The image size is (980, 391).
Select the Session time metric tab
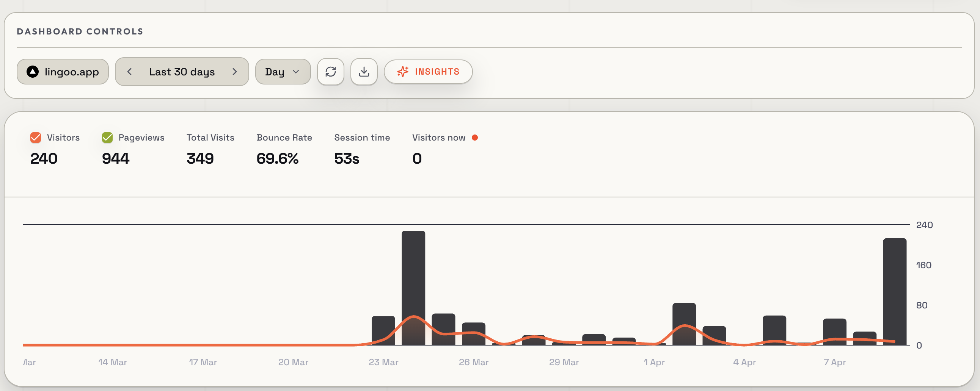[x=362, y=138]
